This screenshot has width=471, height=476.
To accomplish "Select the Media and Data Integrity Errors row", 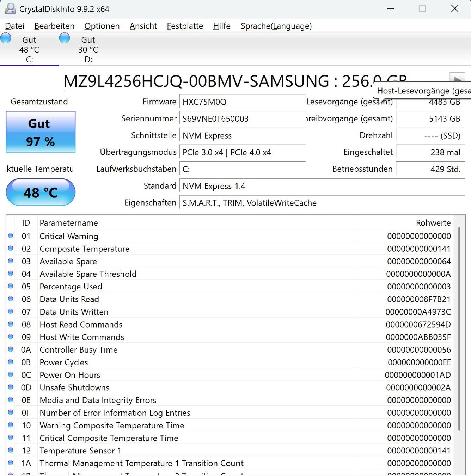I will pyautogui.click(x=229, y=400).
